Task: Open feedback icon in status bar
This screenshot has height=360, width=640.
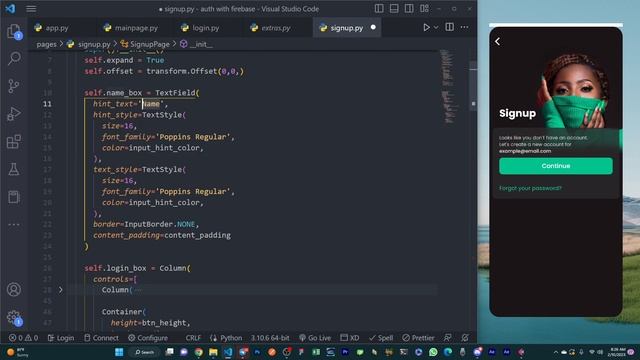Action: (448, 338)
